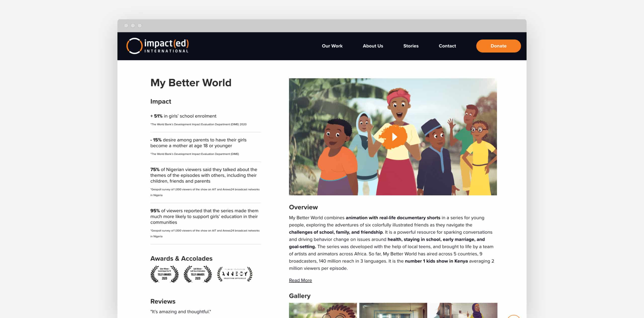This screenshot has width=644, height=318.
Task: Open the About Us menu item
Action: coord(373,46)
